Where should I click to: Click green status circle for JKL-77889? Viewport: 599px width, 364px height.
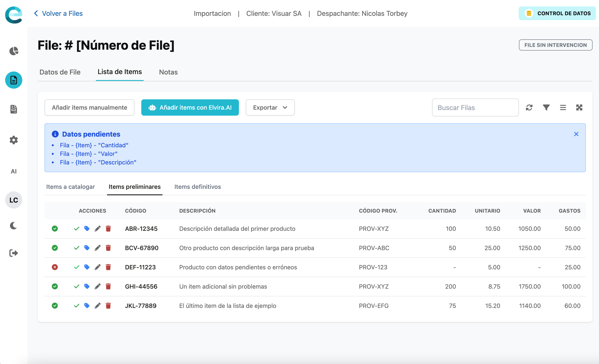(x=55, y=306)
